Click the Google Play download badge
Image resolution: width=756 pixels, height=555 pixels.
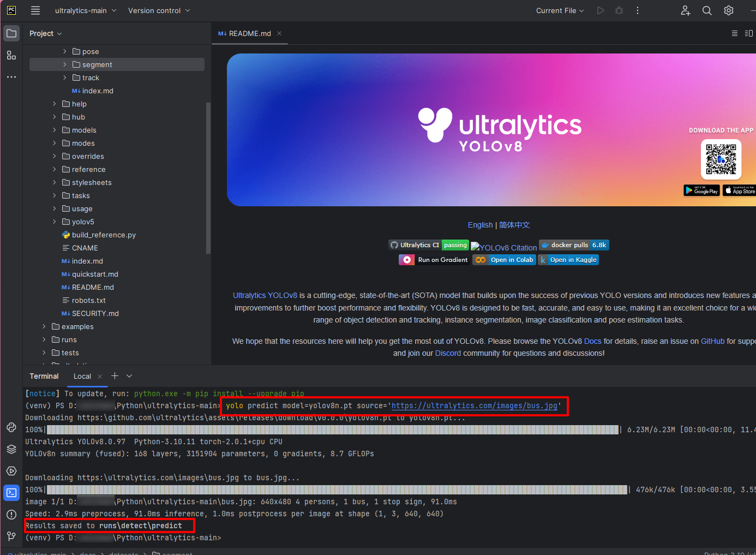[701, 190]
